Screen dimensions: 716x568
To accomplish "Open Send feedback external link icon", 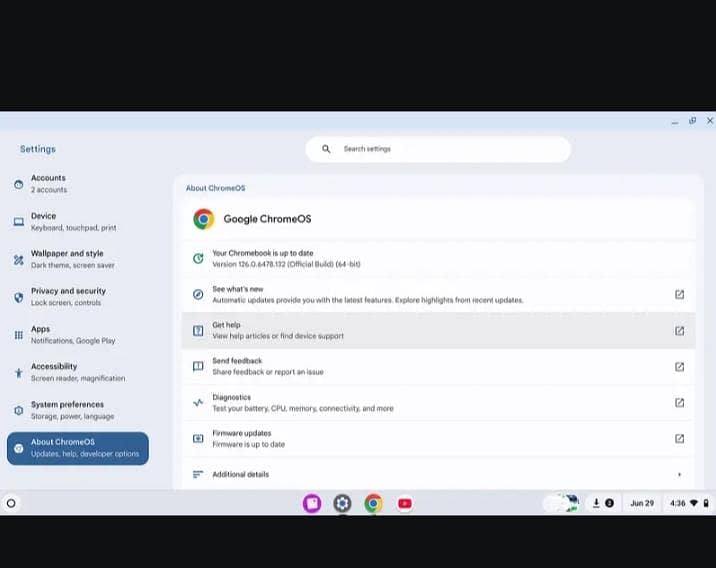I will 679,367.
